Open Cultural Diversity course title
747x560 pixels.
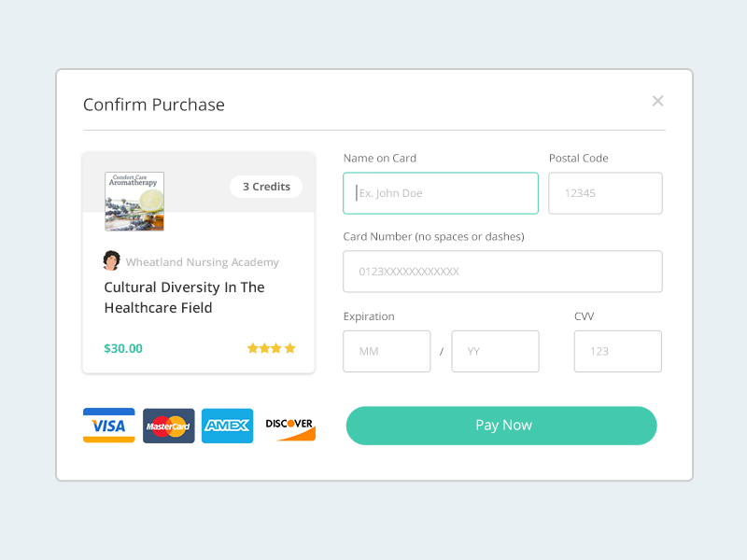184,298
